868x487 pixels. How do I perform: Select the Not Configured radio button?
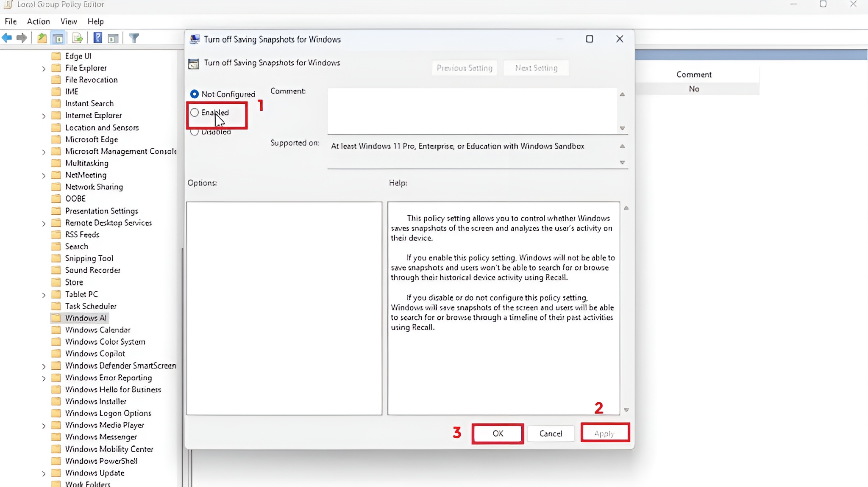[195, 94]
